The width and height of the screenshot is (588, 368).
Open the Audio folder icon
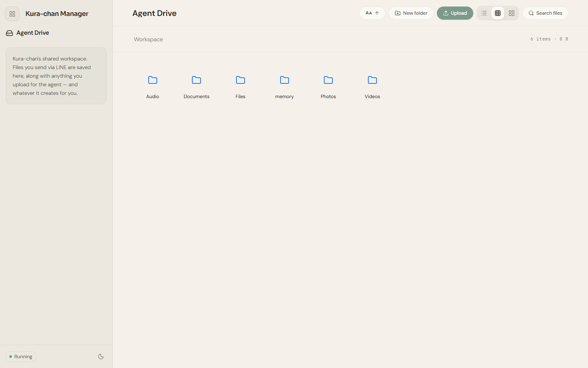[153, 80]
